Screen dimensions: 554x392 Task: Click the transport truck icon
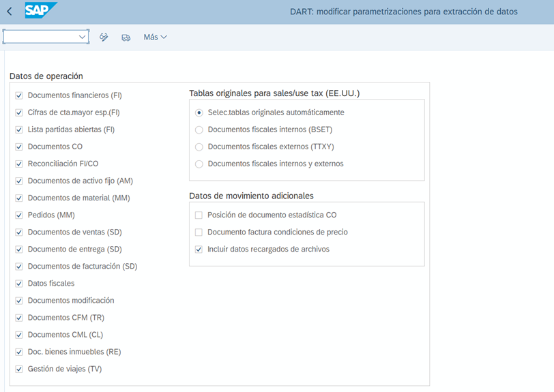[x=126, y=37]
